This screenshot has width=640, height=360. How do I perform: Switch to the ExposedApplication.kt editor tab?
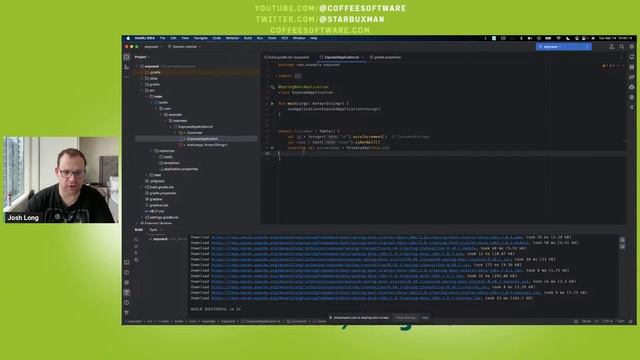click(x=341, y=58)
